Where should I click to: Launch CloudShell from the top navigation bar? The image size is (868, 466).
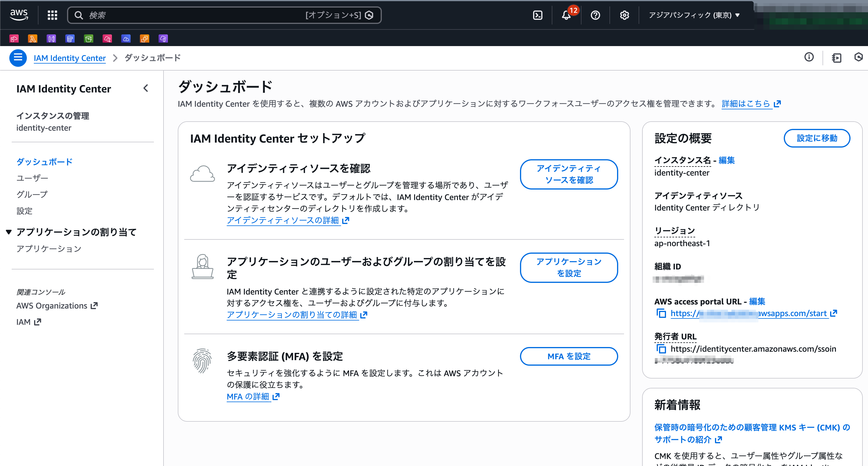(x=537, y=15)
